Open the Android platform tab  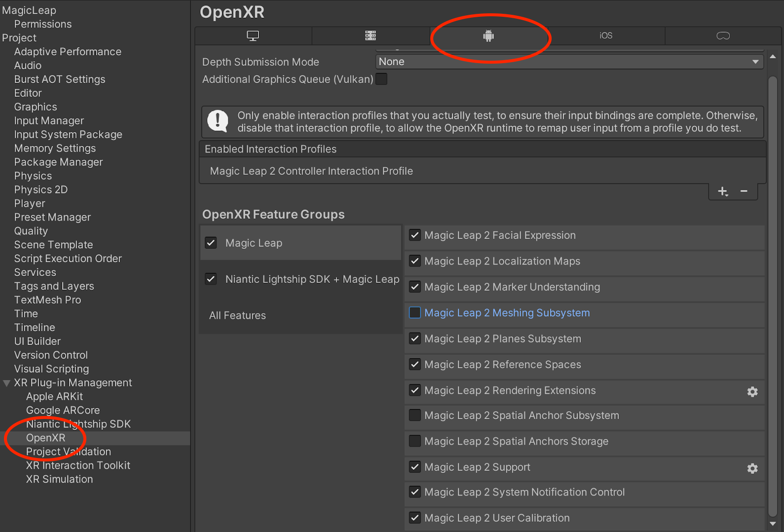[x=488, y=36]
